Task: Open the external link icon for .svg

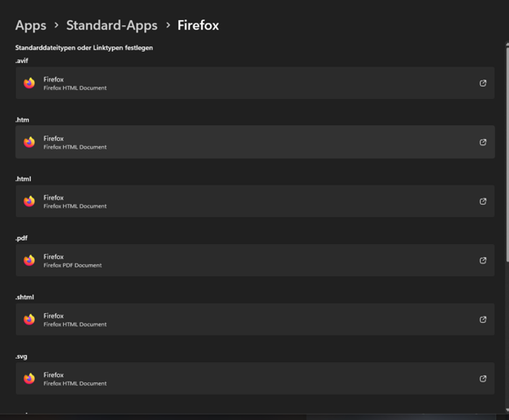Action: (x=483, y=379)
